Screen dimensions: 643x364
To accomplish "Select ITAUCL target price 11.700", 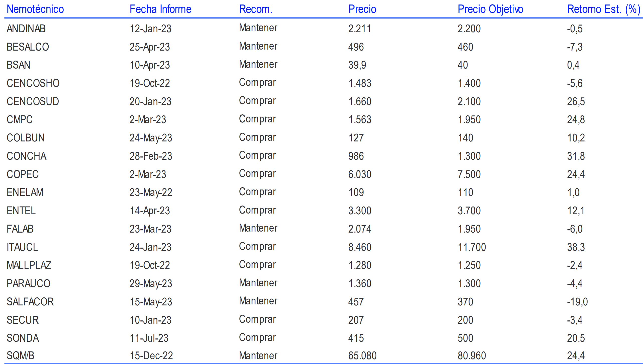I will [472, 247].
